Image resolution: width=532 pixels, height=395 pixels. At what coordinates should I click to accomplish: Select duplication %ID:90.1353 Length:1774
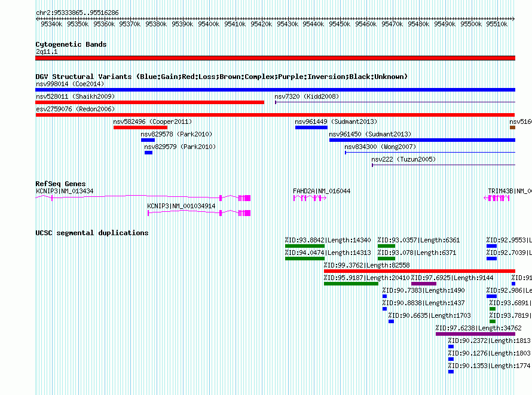[489, 366]
